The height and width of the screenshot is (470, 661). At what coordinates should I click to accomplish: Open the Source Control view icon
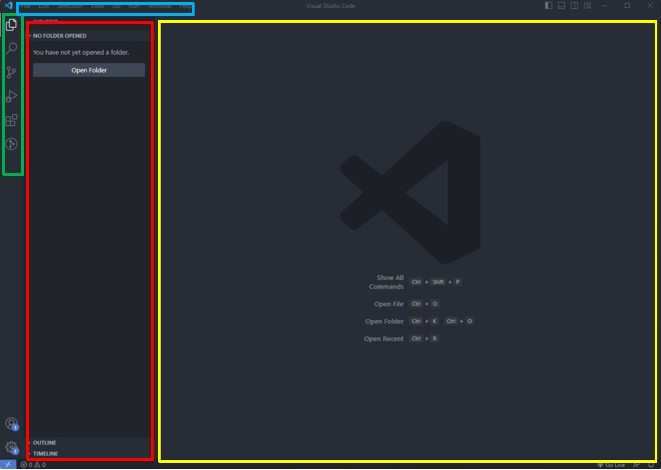coord(11,72)
